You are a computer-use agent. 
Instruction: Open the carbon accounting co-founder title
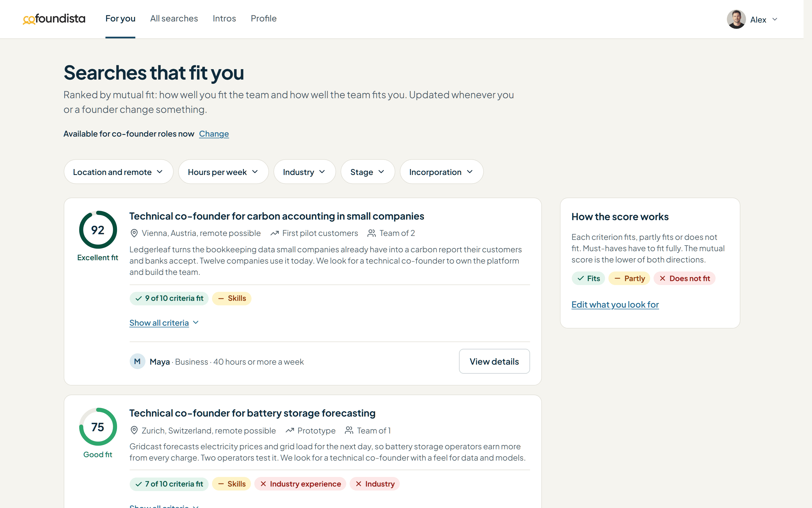(277, 216)
